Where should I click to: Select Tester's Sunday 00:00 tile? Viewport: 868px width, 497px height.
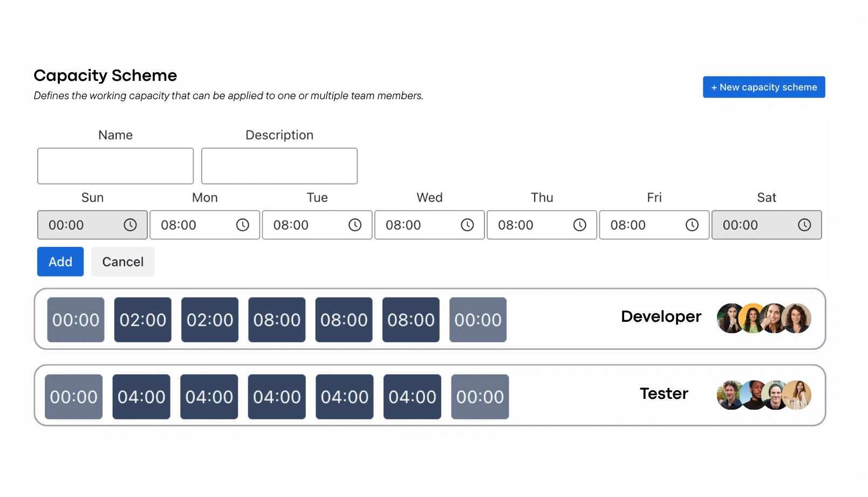(73, 397)
